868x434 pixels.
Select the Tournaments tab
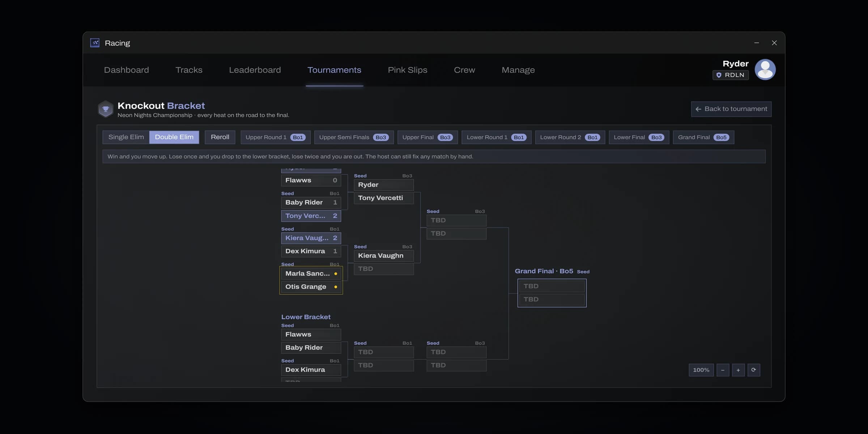334,70
